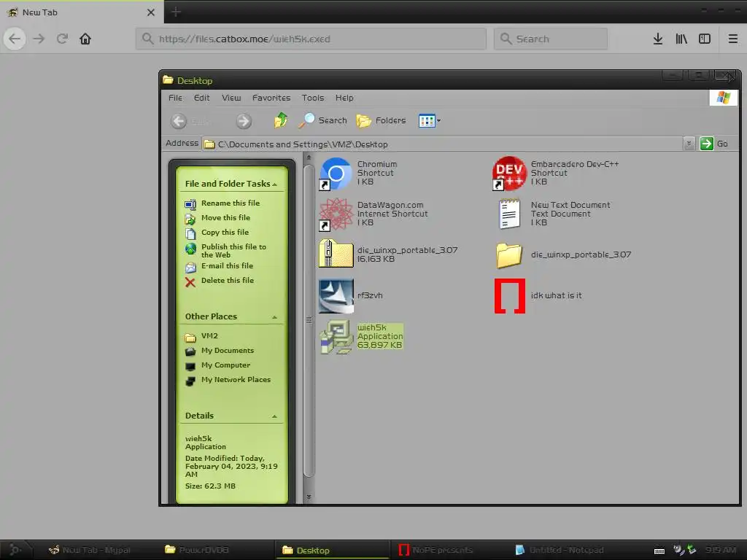Select the die_winxp_portable_3.07 folder icon
This screenshot has width=747, height=560.
(509, 254)
